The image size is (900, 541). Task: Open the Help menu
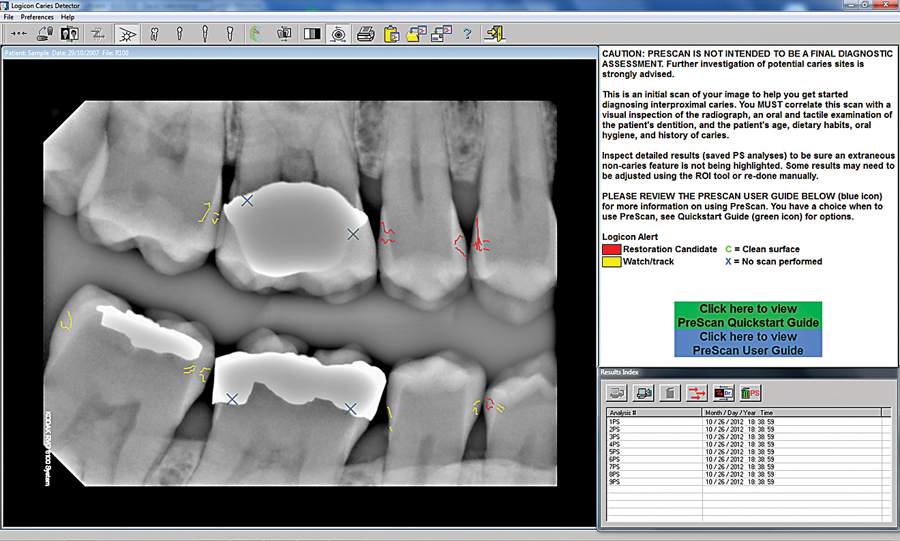67,17
